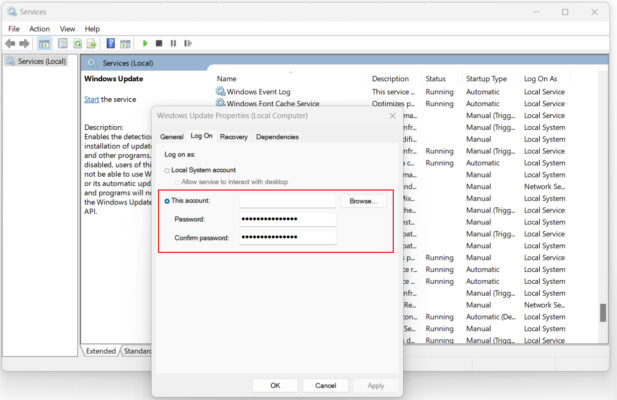Open the Help menu
Image resolution: width=617 pixels, height=400 pixels.
pos(92,29)
